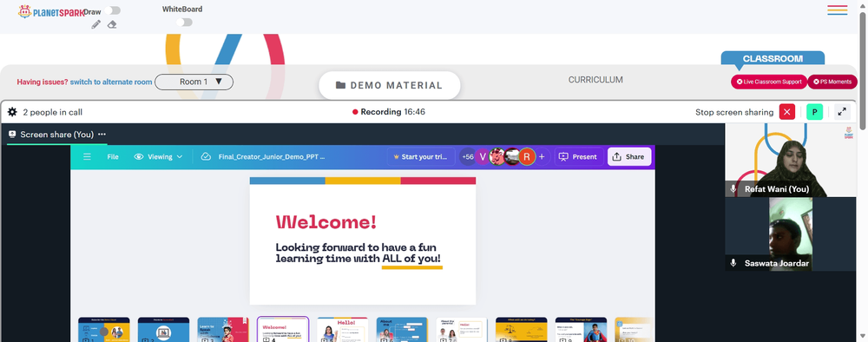
Task: Expand the call to fullscreen
Action: tap(842, 112)
